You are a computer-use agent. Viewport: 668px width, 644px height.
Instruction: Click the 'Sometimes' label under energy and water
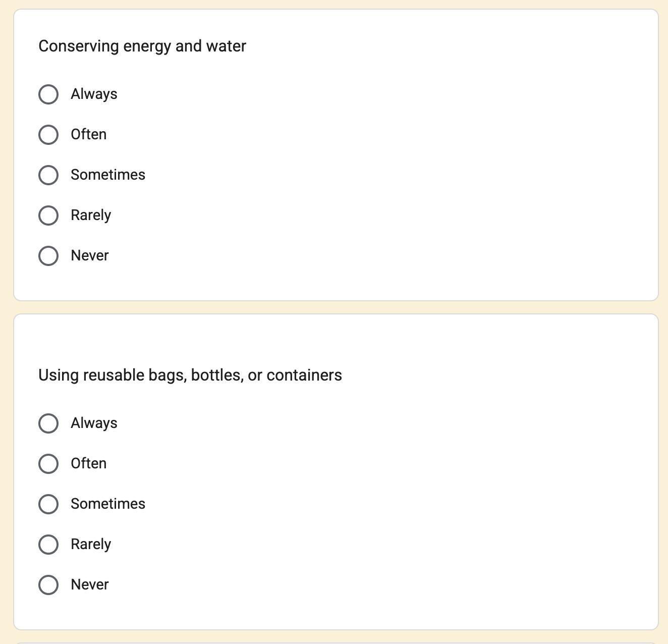[x=108, y=175]
